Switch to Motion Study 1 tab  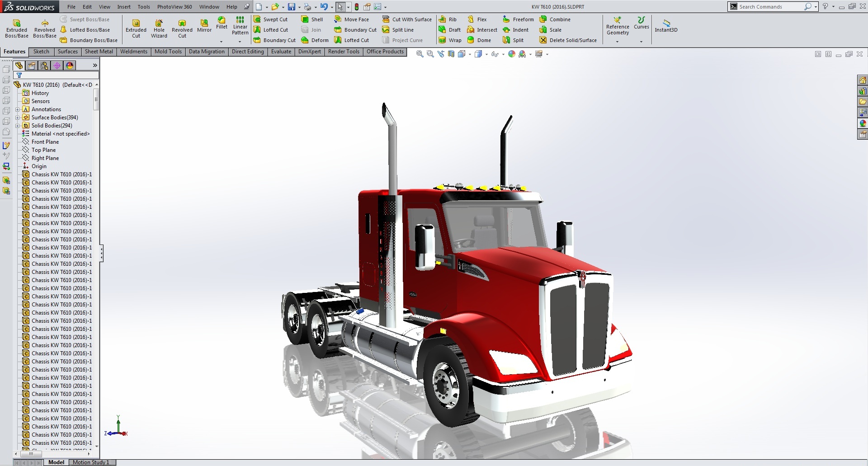[91, 462]
